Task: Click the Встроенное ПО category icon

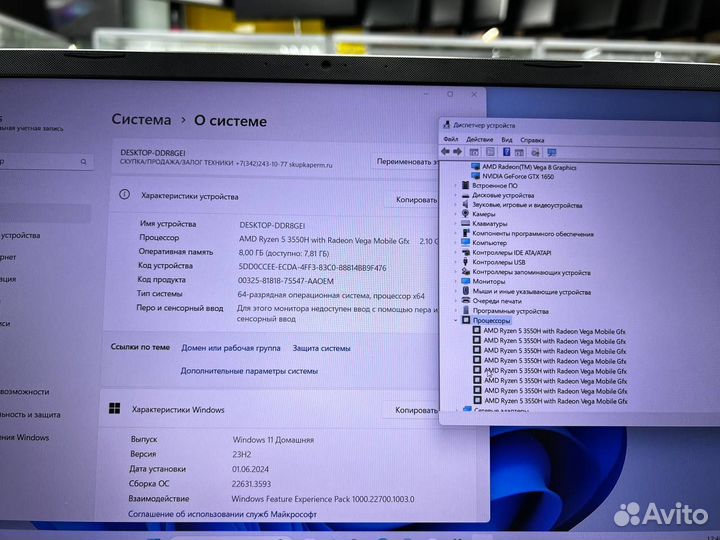Action: point(465,185)
